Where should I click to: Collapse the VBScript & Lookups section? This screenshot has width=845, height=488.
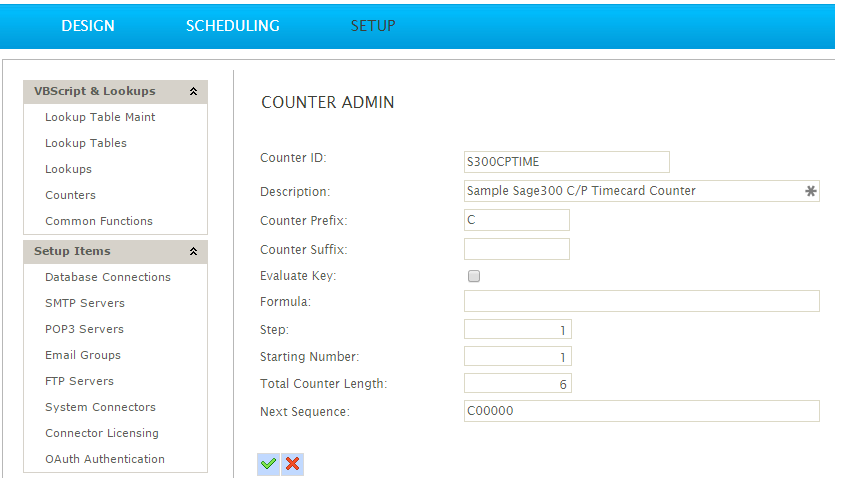[x=193, y=92]
